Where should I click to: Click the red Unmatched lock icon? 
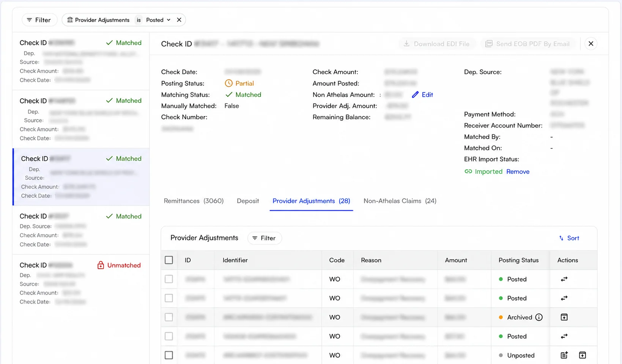click(x=101, y=265)
